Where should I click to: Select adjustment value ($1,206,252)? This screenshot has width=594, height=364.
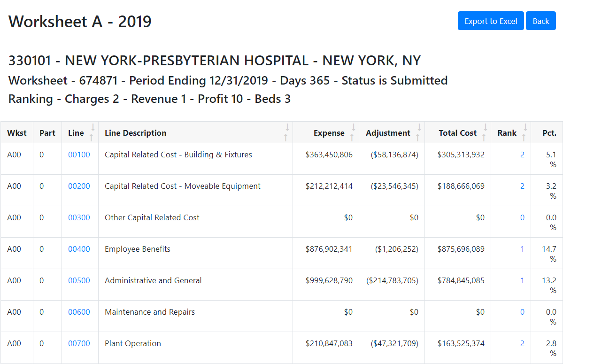tap(397, 249)
